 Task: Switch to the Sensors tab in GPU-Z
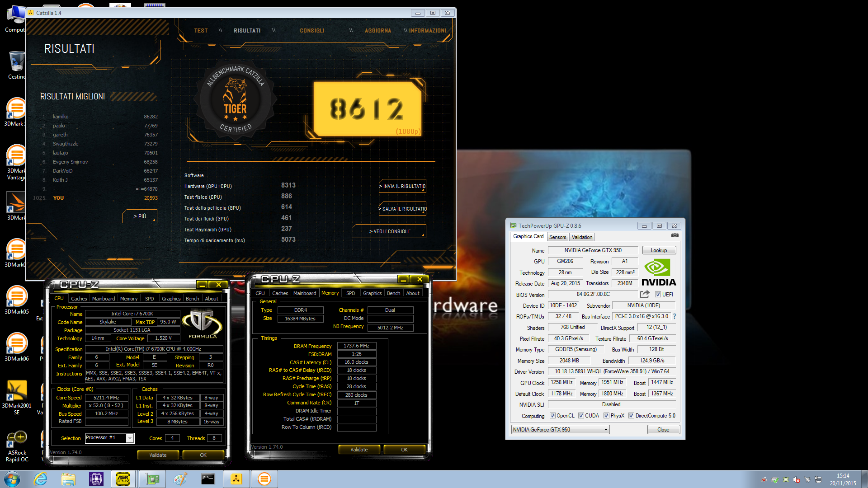point(557,237)
